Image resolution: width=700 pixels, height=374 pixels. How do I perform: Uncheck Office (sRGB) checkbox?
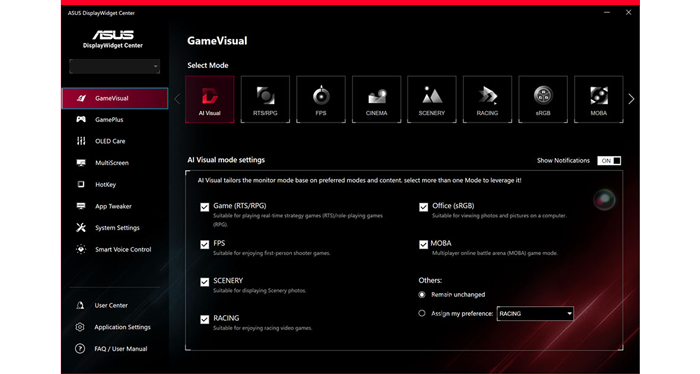click(423, 207)
